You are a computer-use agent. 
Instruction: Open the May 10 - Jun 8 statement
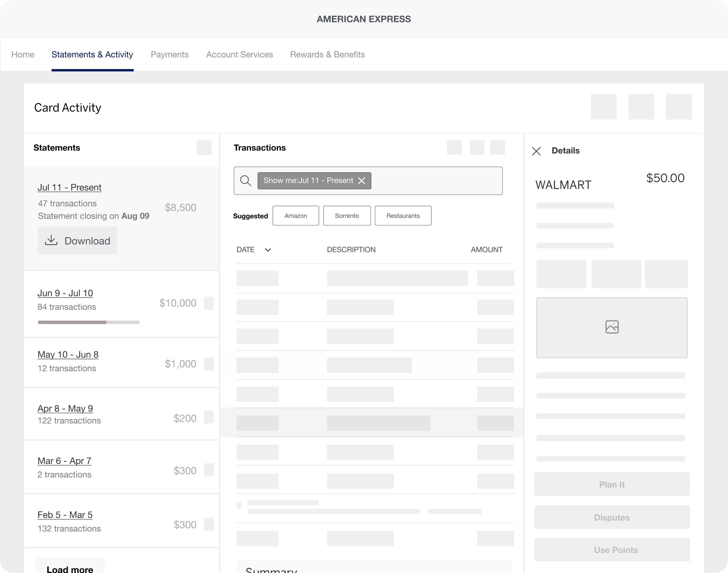click(x=68, y=354)
